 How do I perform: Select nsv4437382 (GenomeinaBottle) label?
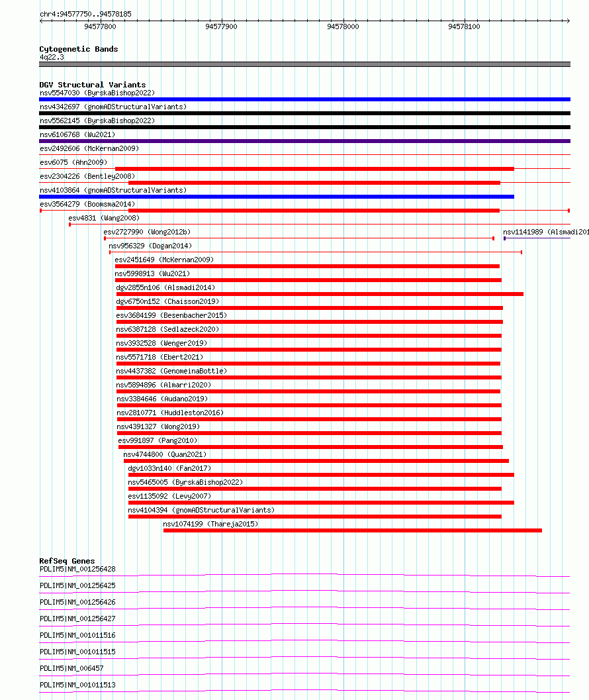click(172, 371)
